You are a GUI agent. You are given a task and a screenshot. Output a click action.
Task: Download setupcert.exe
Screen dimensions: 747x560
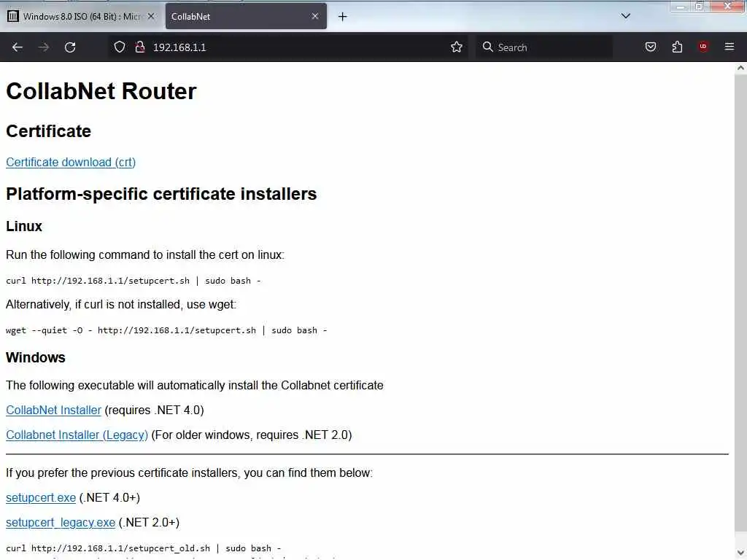(x=41, y=498)
